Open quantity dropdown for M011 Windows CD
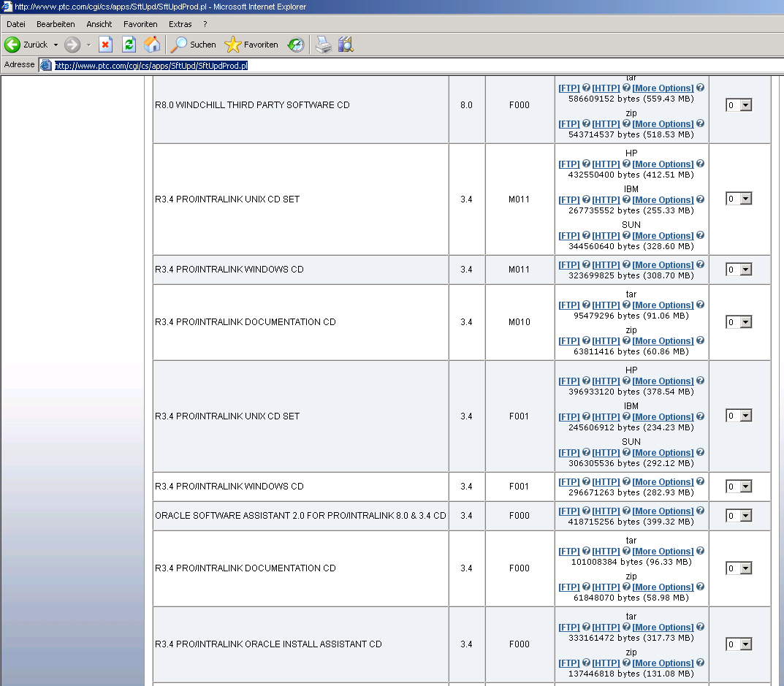Image resolution: width=784 pixels, height=686 pixels. [x=745, y=270]
